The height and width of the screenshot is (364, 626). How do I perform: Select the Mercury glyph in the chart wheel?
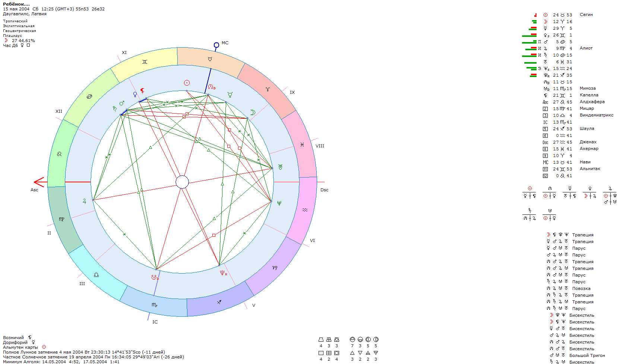click(230, 95)
